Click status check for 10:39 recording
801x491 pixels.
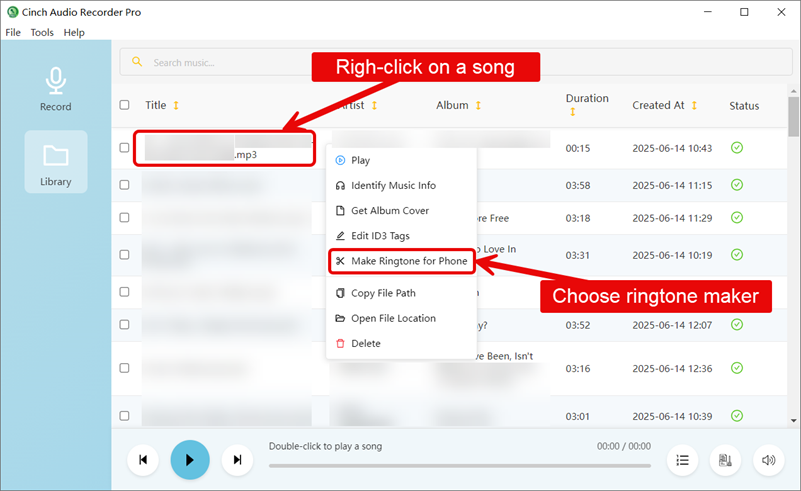tap(737, 415)
